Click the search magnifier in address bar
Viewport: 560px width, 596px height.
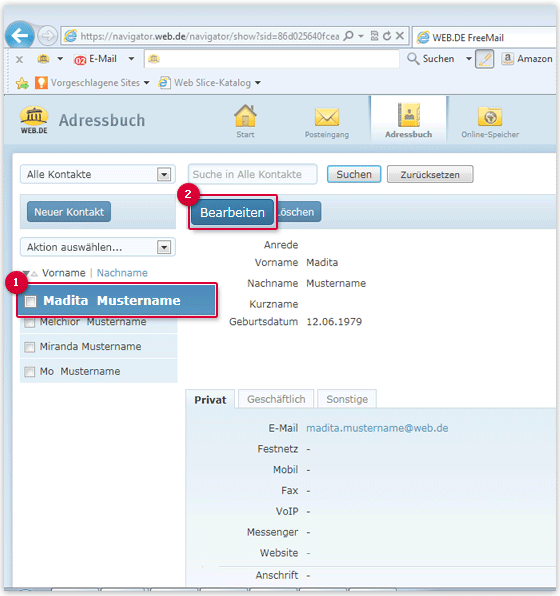pos(348,36)
